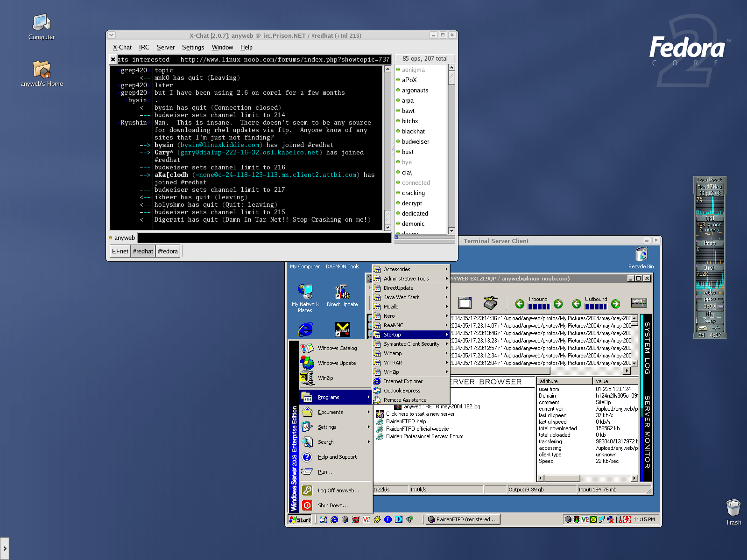Click the server key toolbar icon
This screenshot has width=747, height=560.
490,303
